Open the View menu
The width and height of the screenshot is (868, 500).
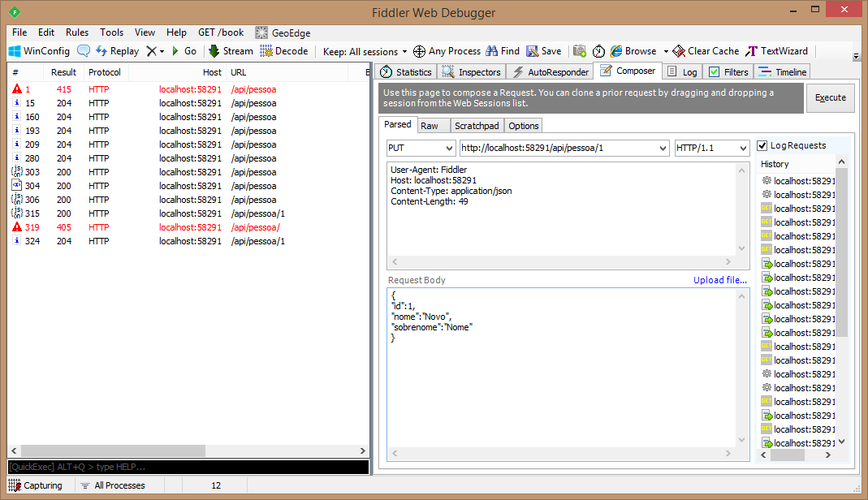(x=145, y=32)
